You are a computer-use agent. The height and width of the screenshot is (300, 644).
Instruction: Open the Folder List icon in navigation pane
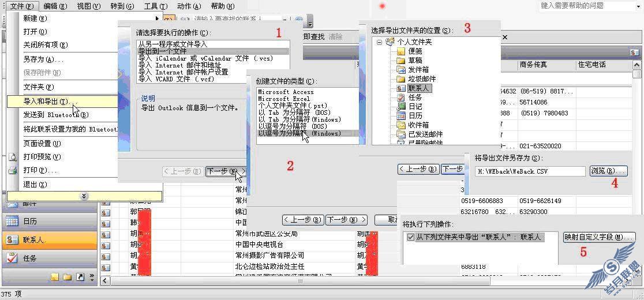click(68, 277)
